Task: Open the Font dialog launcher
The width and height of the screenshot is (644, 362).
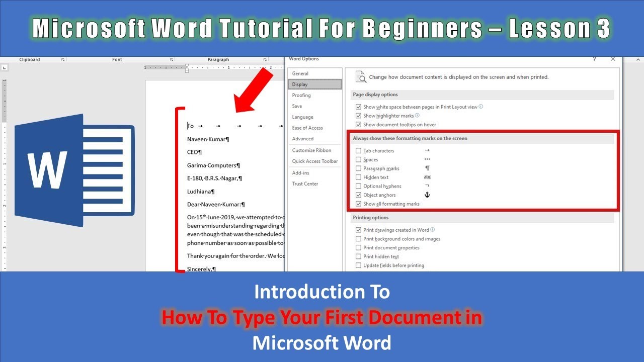Action: (x=172, y=60)
